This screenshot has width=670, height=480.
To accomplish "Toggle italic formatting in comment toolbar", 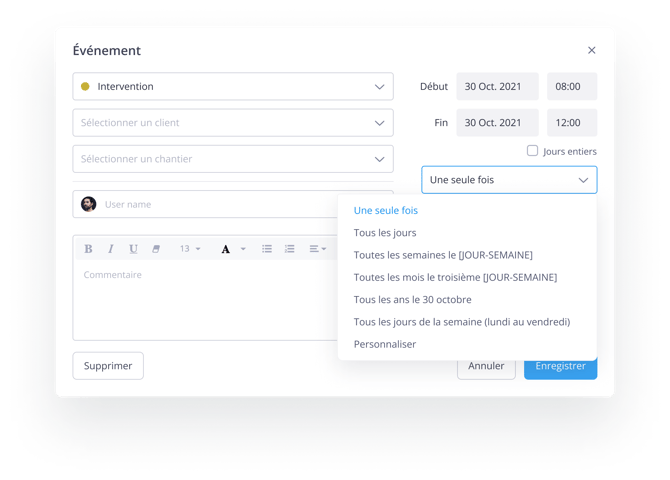I will (x=111, y=249).
